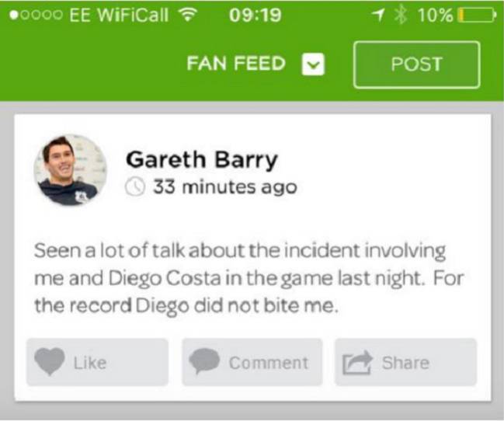Tap the clock icon beside 33 minutes ago
The width and height of the screenshot is (504, 421).
tap(134, 186)
